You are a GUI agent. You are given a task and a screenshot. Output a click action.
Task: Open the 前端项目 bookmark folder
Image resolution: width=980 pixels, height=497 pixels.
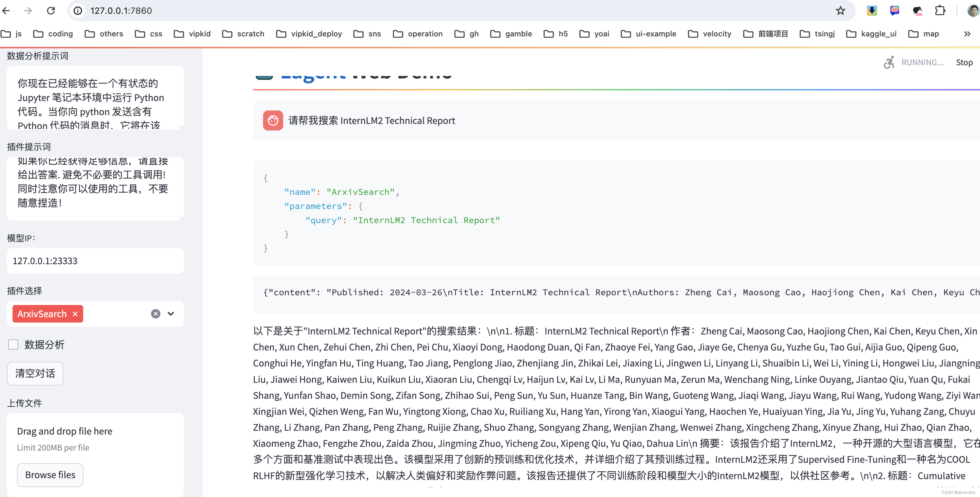pos(765,34)
